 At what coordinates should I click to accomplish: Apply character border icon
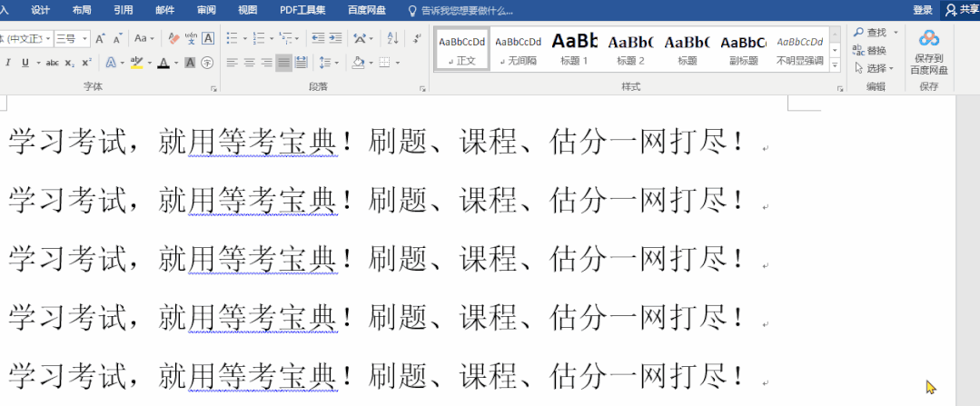(207, 39)
